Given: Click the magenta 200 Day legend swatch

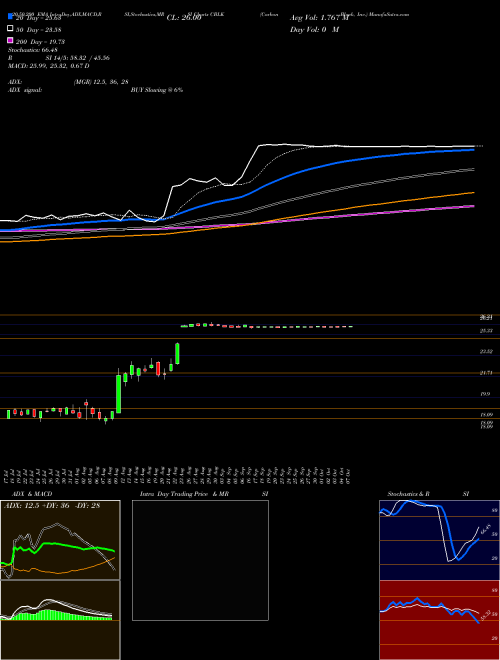Looking at the screenshot, I should (x=11, y=41).
